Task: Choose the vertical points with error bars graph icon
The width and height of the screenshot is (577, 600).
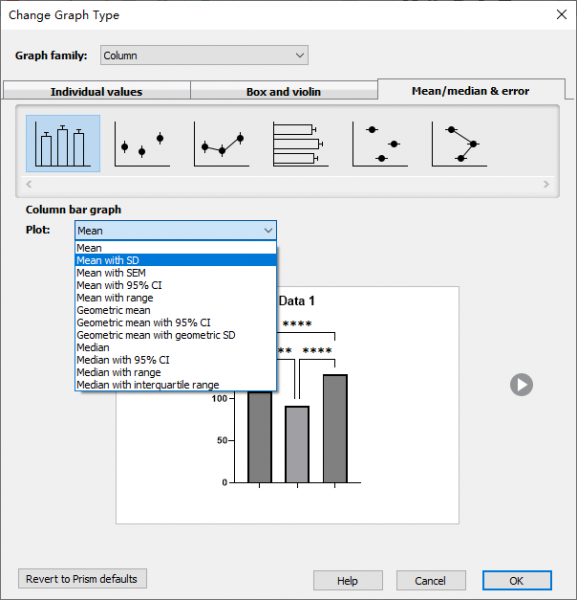Action: click(x=142, y=144)
